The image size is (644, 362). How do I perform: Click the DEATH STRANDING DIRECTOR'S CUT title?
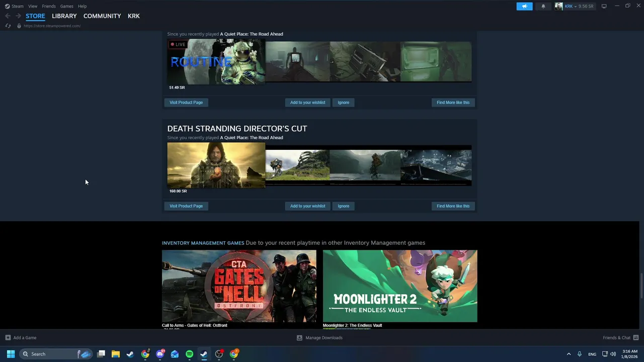(x=237, y=129)
